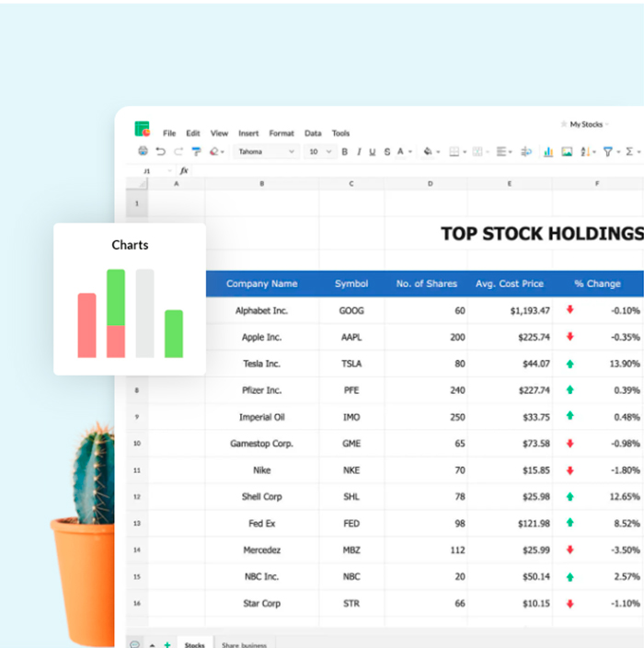Select column B header
This screenshot has width=644, height=648.
pyautogui.click(x=262, y=183)
